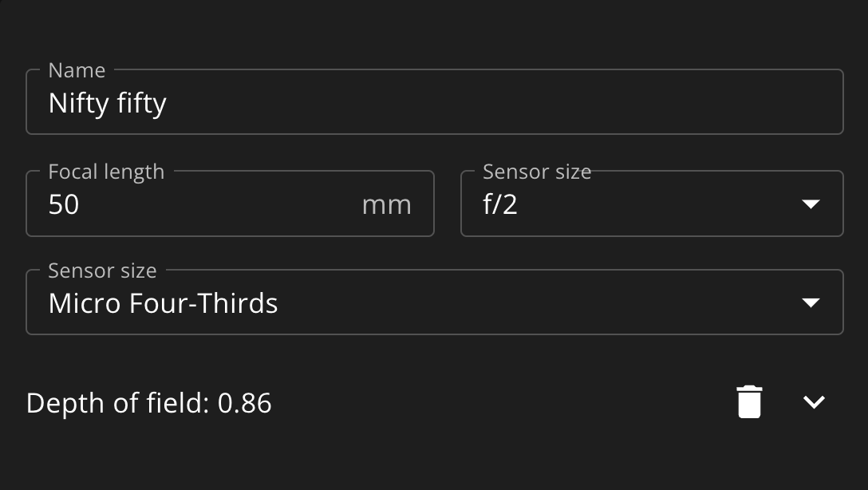The image size is (868, 490).
Task: Click the Sensor size label above Micro Four-Thirds
Action: (x=102, y=271)
